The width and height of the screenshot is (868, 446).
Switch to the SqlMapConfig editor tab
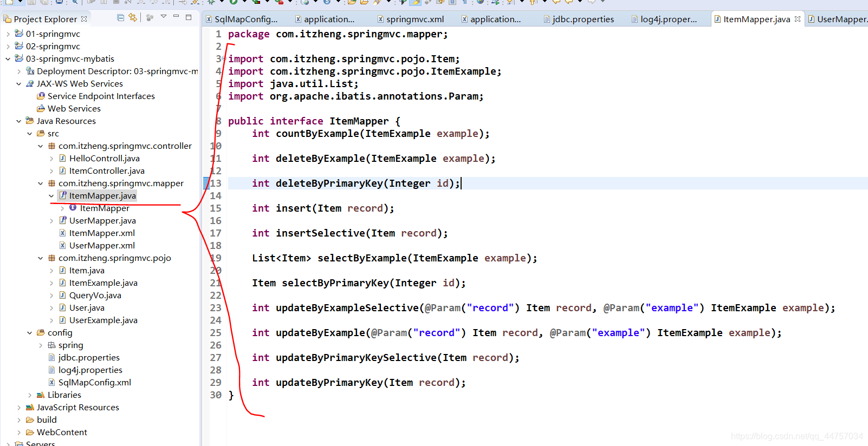[242, 19]
